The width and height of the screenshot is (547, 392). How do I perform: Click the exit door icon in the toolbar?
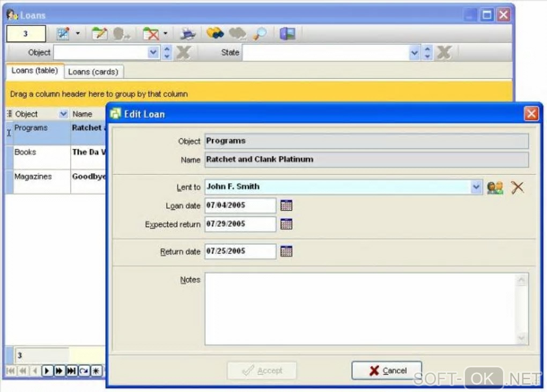[287, 34]
